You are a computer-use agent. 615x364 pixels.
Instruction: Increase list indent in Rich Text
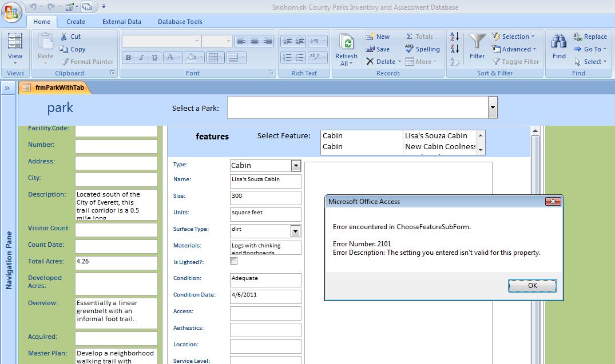pos(300,41)
